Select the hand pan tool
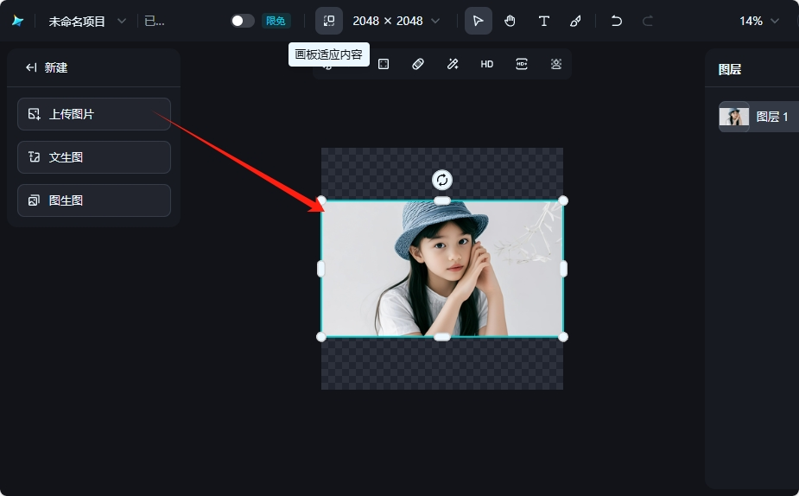 510,21
